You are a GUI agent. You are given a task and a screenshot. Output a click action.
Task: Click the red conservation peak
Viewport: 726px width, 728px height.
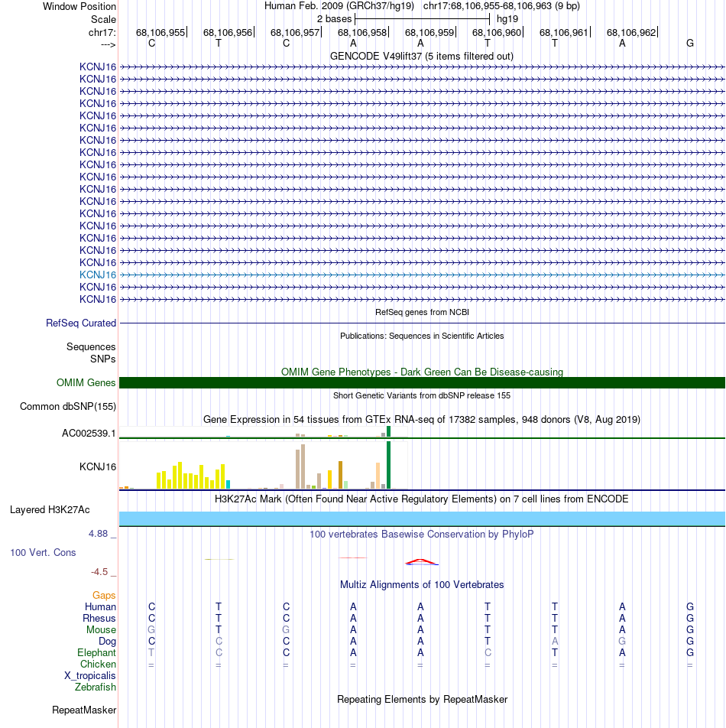tap(421, 562)
